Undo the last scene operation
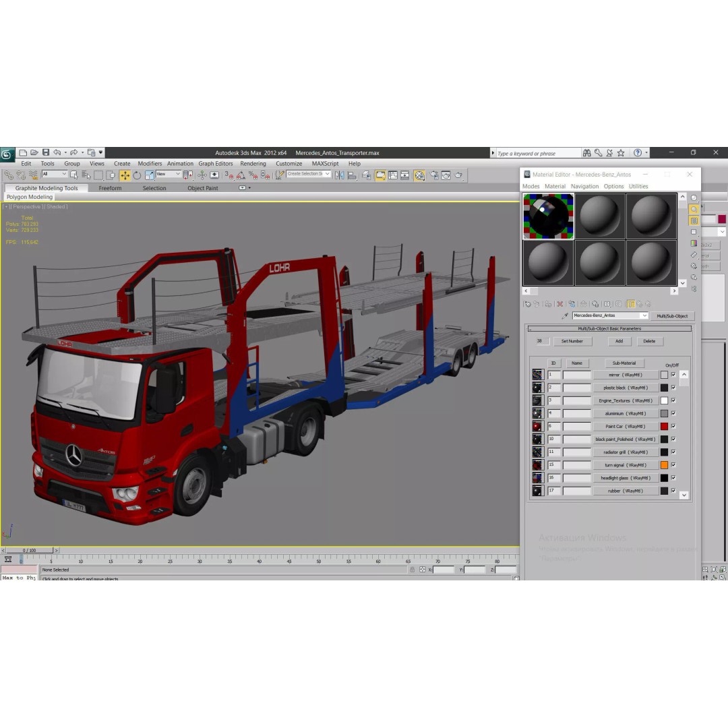The height and width of the screenshot is (728, 728). 57,153
